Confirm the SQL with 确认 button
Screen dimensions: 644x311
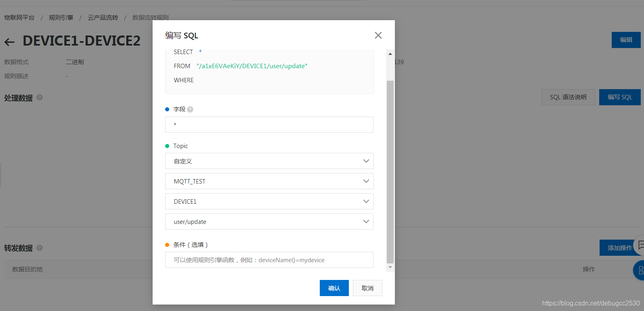click(334, 288)
